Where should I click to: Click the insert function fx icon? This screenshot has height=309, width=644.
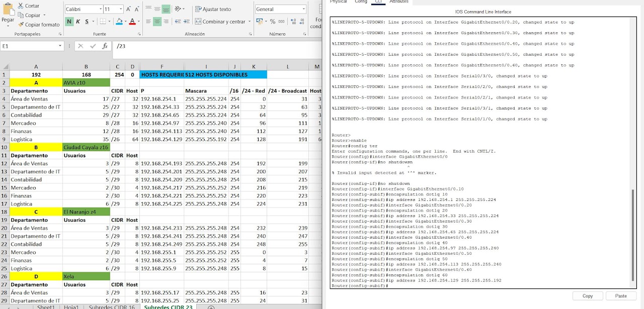pyautogui.click(x=105, y=46)
